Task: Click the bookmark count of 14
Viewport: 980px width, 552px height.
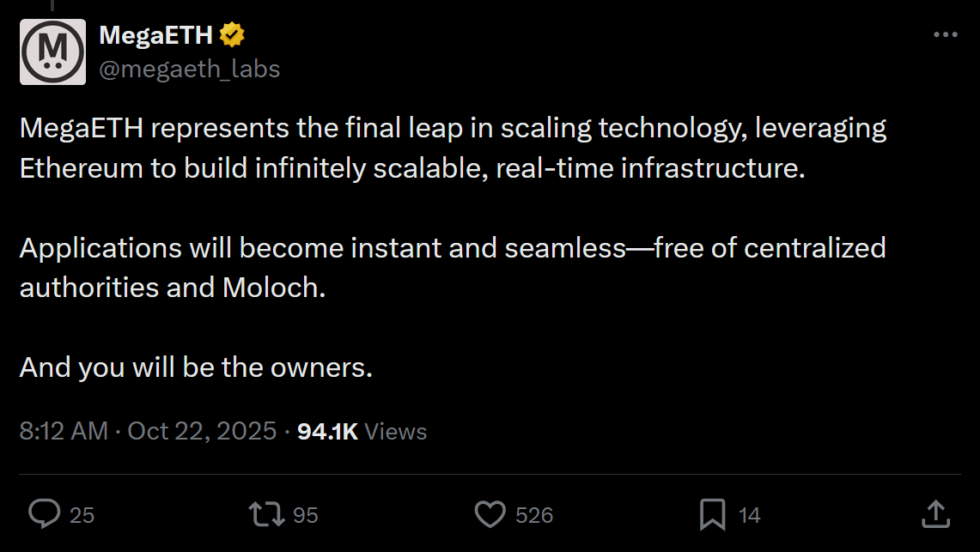Action: pos(749,515)
